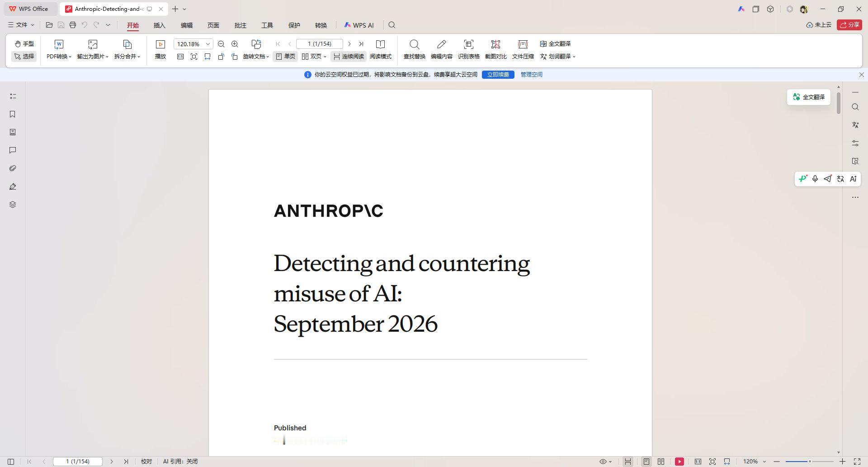Run the 识别表格 table recognition tool
Viewport: 868px width, 467px height.
click(x=469, y=49)
